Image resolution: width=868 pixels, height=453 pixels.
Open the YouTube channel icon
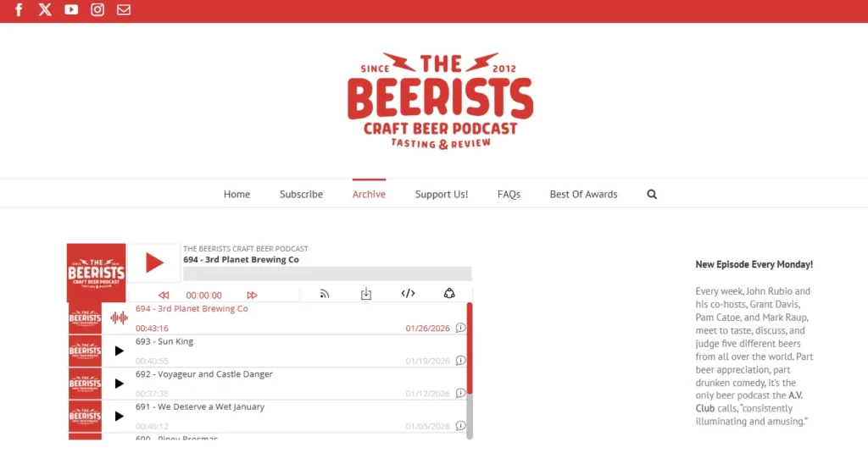pos(71,9)
